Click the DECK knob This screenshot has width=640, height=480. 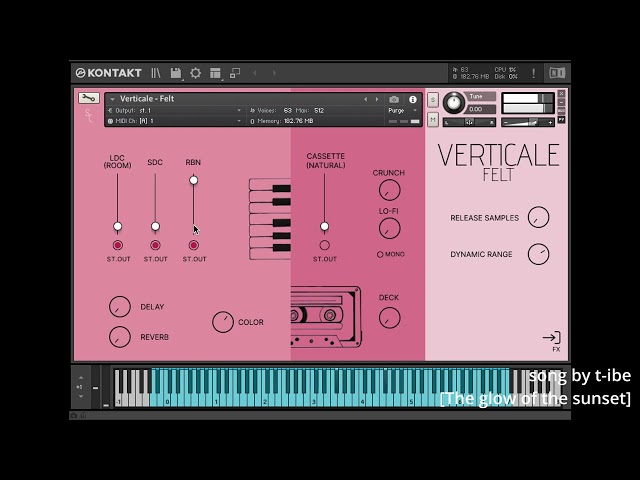[389, 318]
